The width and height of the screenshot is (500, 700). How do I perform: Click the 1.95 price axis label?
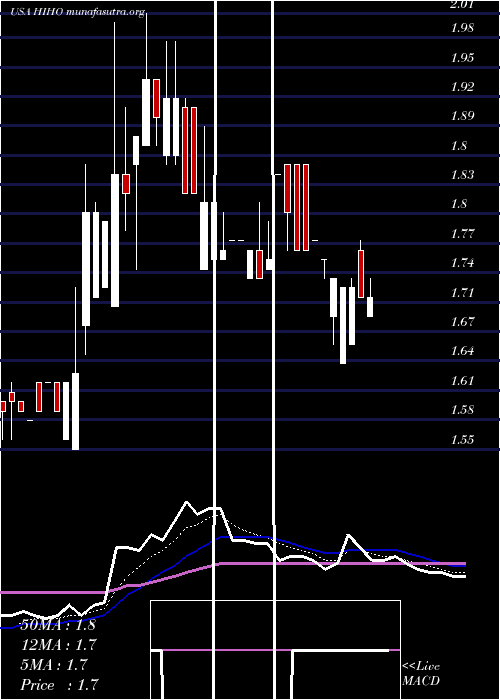pyautogui.click(x=462, y=58)
